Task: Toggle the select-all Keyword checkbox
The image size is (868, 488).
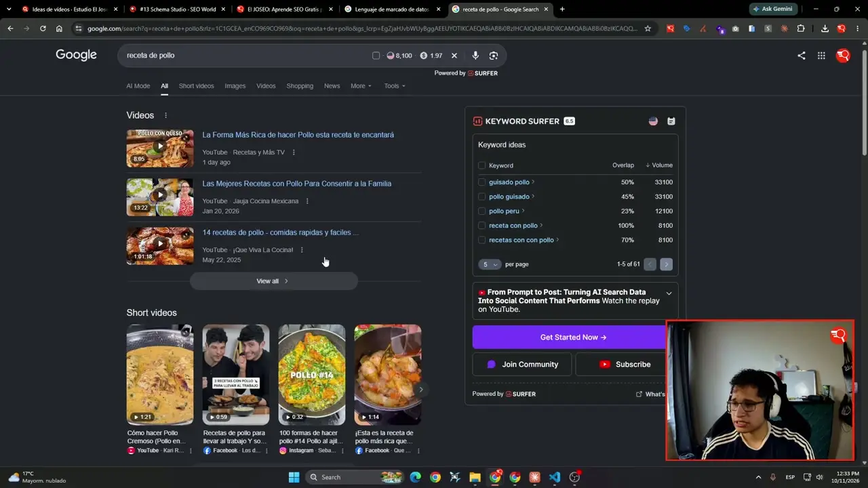Action: (x=482, y=165)
